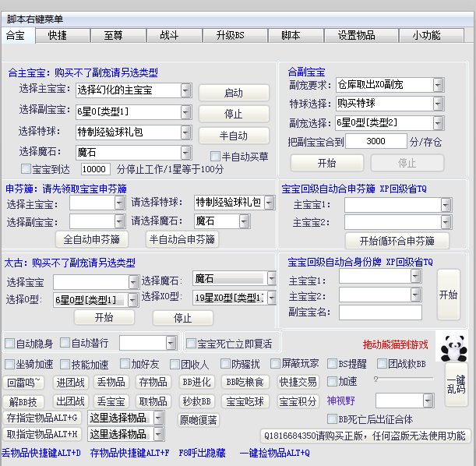Screen dimensions: 476x466
Task: Click 取指定物品ALT+H button
Action: 42,434
